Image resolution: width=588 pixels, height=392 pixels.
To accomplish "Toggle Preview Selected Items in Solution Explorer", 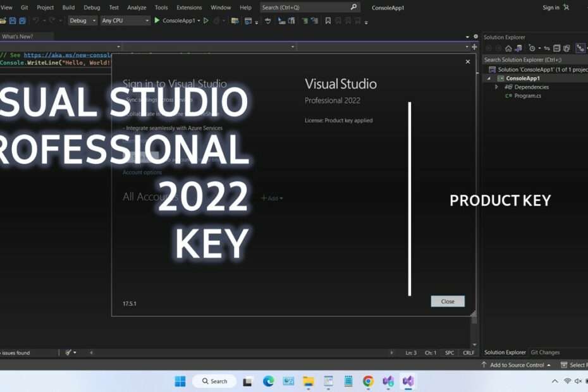I will coord(580,48).
